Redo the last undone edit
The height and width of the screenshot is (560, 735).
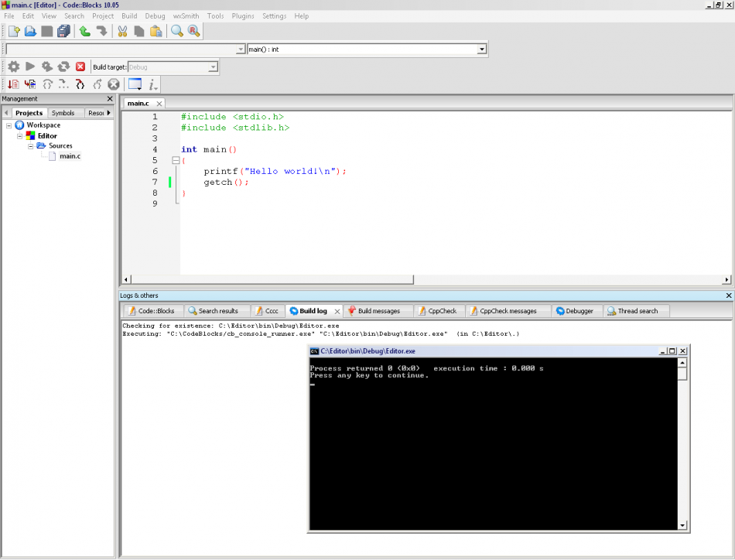pyautogui.click(x=101, y=32)
